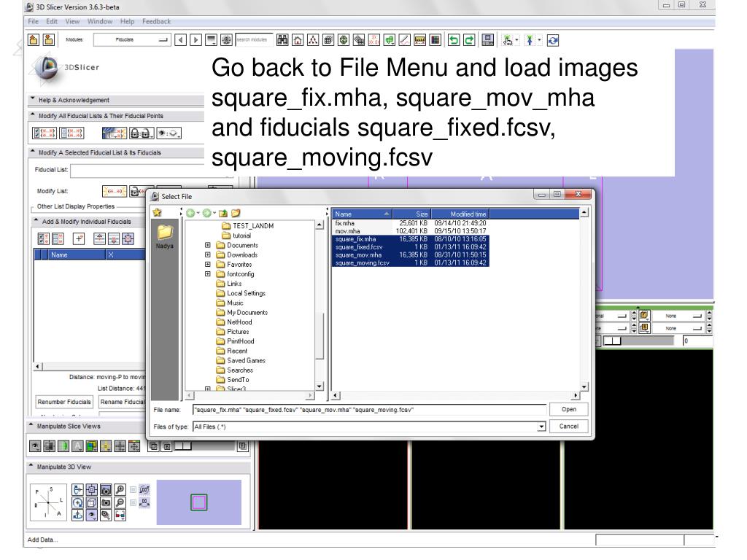Click the add new fiducial plus icon

coord(79,238)
